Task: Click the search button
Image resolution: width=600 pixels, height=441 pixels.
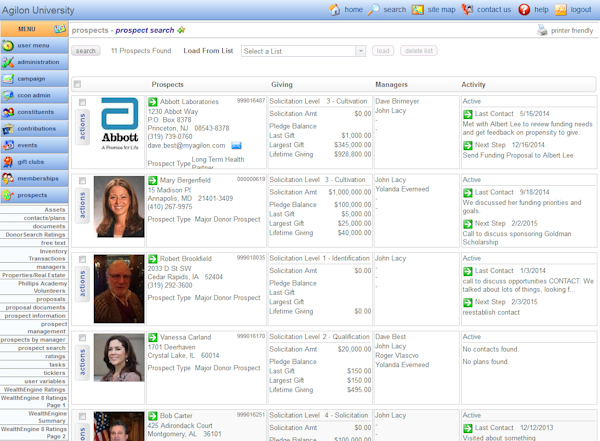Action: [x=85, y=51]
